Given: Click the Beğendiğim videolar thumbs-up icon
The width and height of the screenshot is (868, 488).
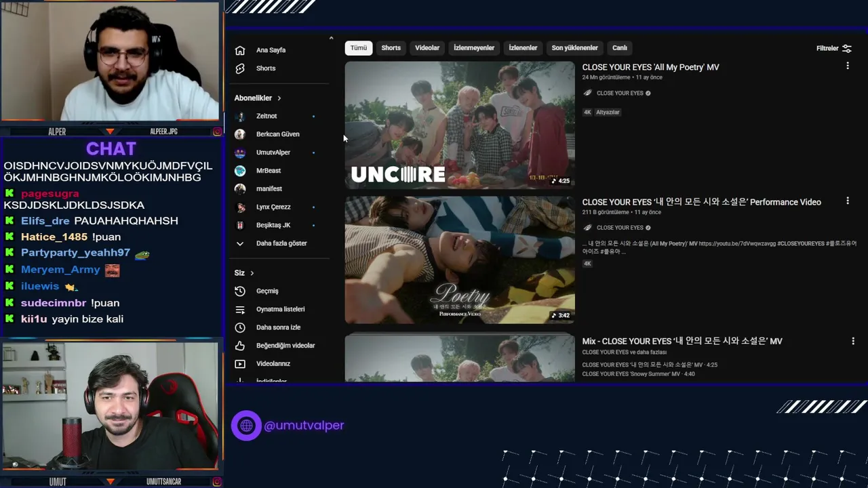Looking at the screenshot, I should pyautogui.click(x=239, y=346).
